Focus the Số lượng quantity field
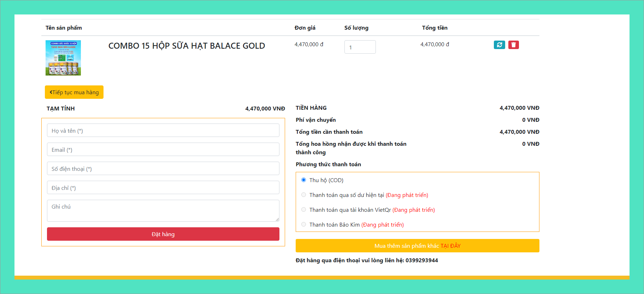 click(360, 47)
